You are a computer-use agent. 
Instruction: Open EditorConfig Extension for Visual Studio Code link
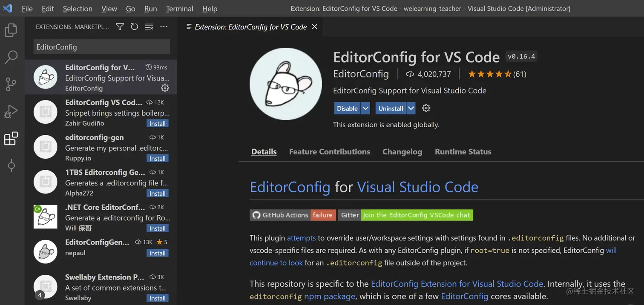[x=457, y=284]
